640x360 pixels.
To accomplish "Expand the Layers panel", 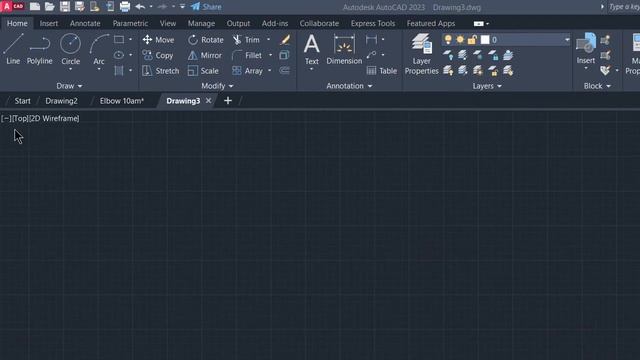I will point(487,86).
